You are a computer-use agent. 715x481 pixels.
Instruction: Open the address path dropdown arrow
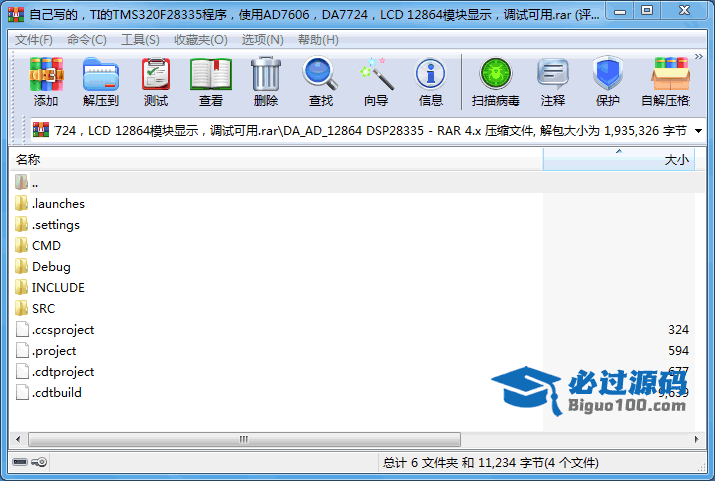pos(698,131)
